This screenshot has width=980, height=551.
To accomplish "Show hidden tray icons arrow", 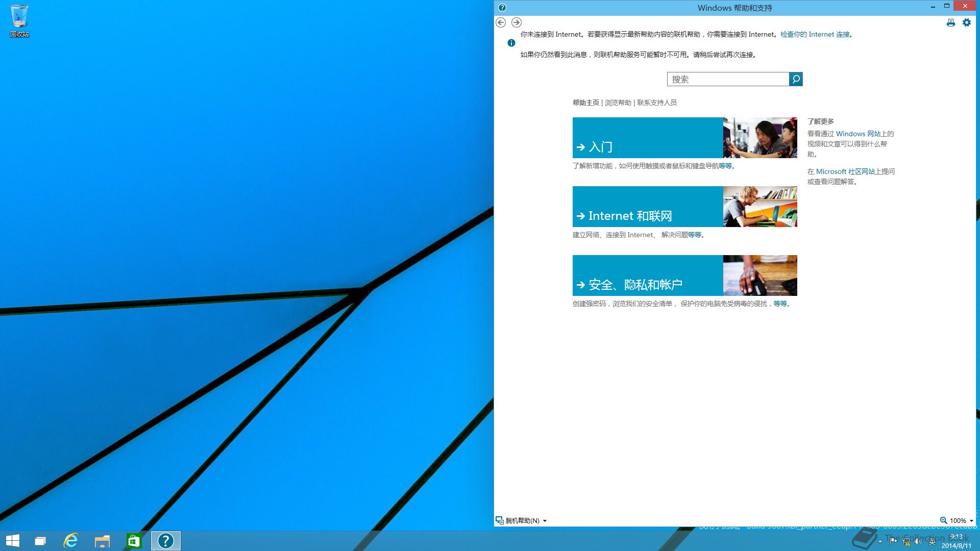I will pyautogui.click(x=880, y=542).
